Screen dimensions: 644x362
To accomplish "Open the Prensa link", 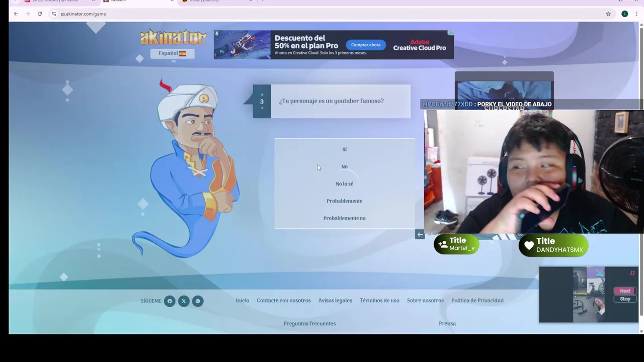I will click(447, 323).
